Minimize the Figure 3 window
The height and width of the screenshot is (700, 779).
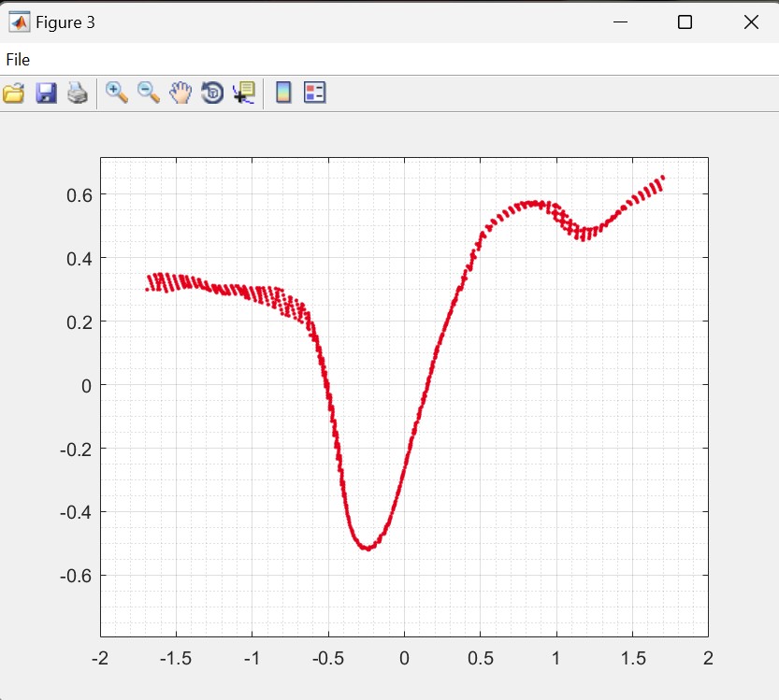[619, 22]
